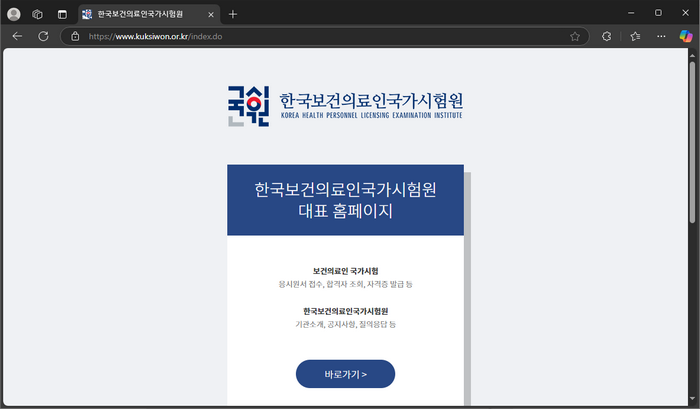The height and width of the screenshot is (409, 700).
Task: Add this page to favorites star
Action: 575,37
